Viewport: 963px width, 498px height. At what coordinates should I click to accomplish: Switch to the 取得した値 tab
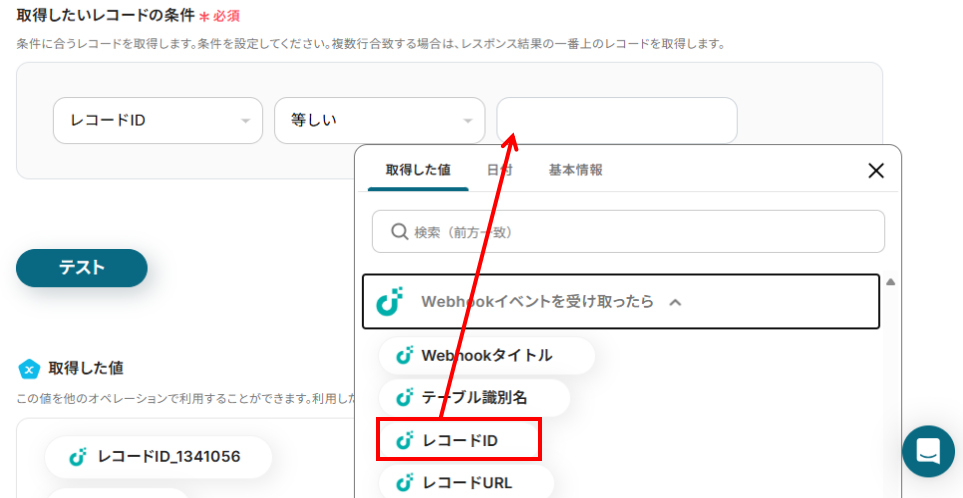418,170
